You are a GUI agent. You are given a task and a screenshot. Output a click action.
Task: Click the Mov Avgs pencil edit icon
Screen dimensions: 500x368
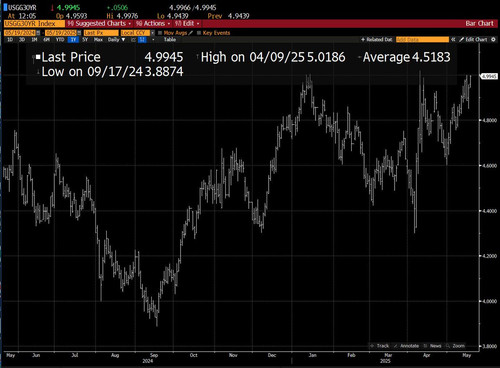[x=191, y=33]
